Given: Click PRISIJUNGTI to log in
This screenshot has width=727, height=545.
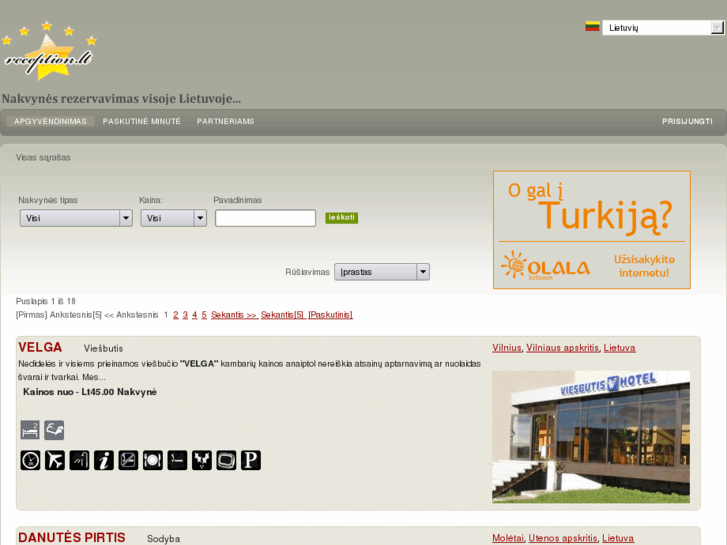Looking at the screenshot, I should [x=687, y=122].
